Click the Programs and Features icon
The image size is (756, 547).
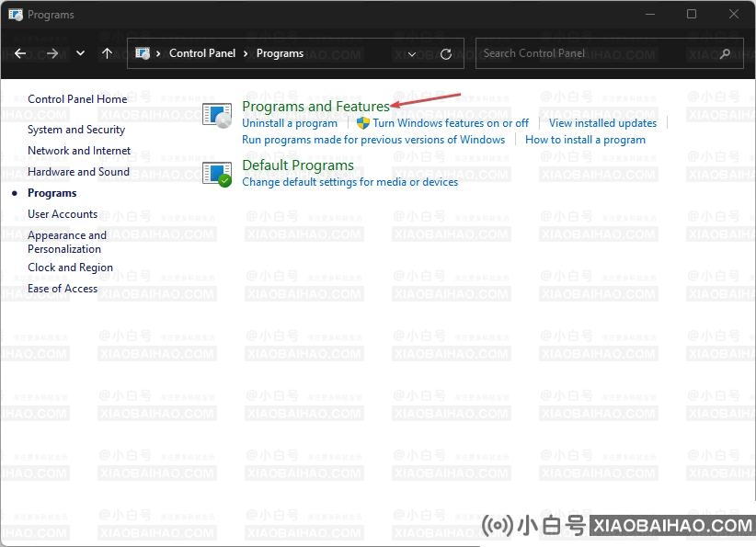[217, 116]
